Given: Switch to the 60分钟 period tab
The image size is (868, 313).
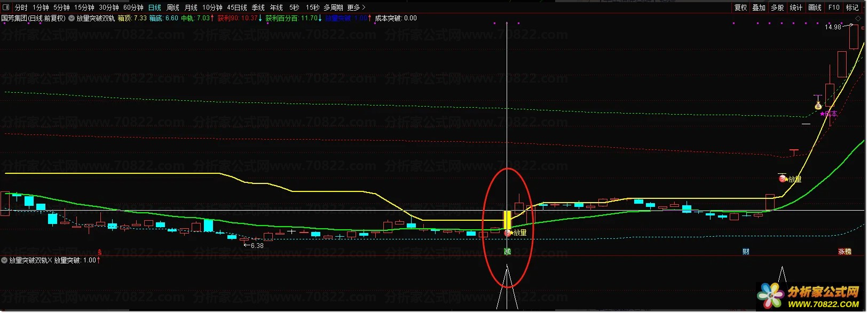Looking at the screenshot, I should pyautogui.click(x=133, y=7).
